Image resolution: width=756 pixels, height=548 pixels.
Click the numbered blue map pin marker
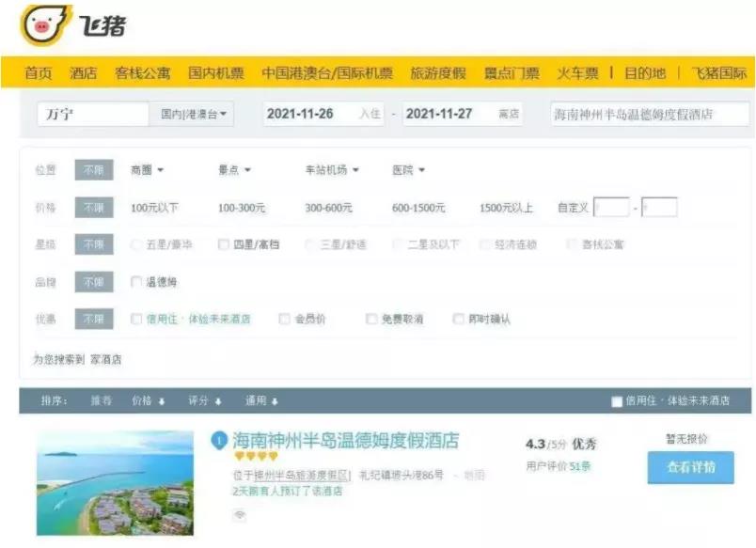[219, 441]
